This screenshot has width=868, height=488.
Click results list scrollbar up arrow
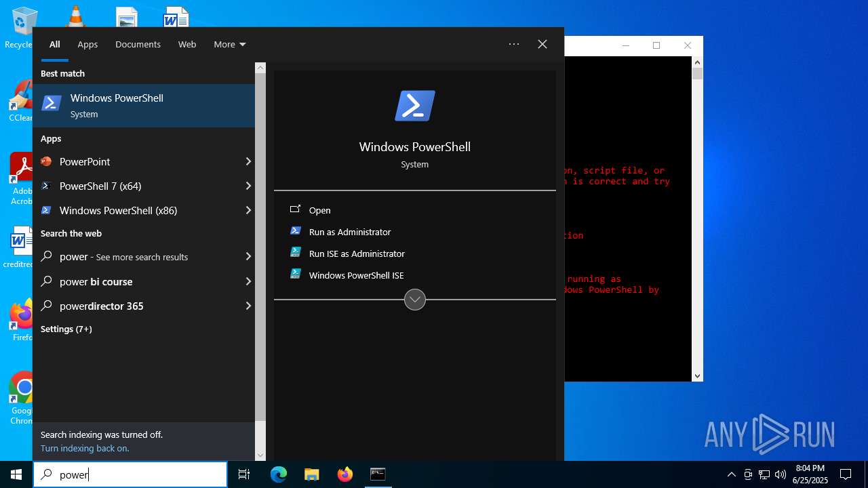click(260, 68)
